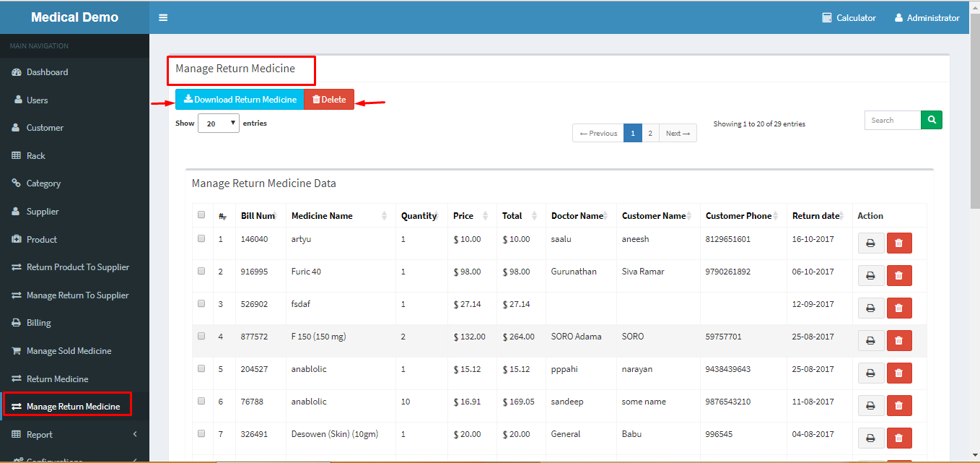Open Manage Return To Supplier page

click(74, 295)
